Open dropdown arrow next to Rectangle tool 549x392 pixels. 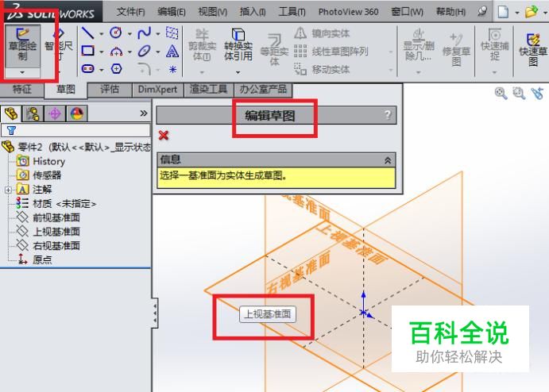pos(101,52)
